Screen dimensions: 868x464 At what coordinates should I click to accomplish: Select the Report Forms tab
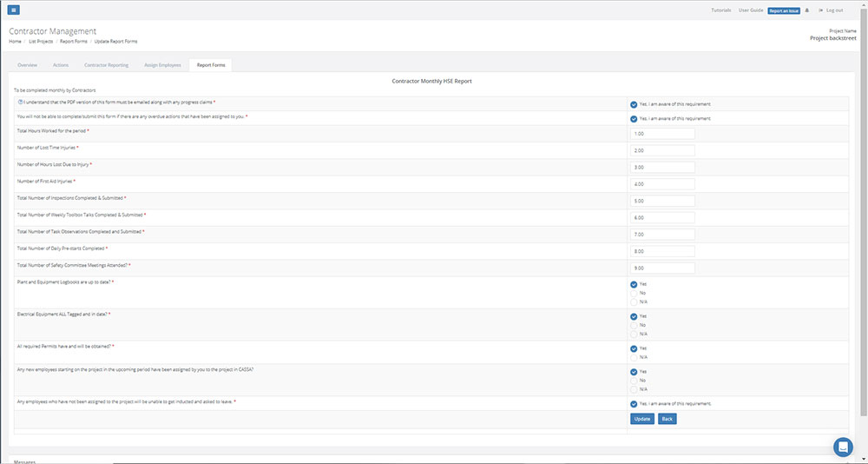tap(211, 65)
